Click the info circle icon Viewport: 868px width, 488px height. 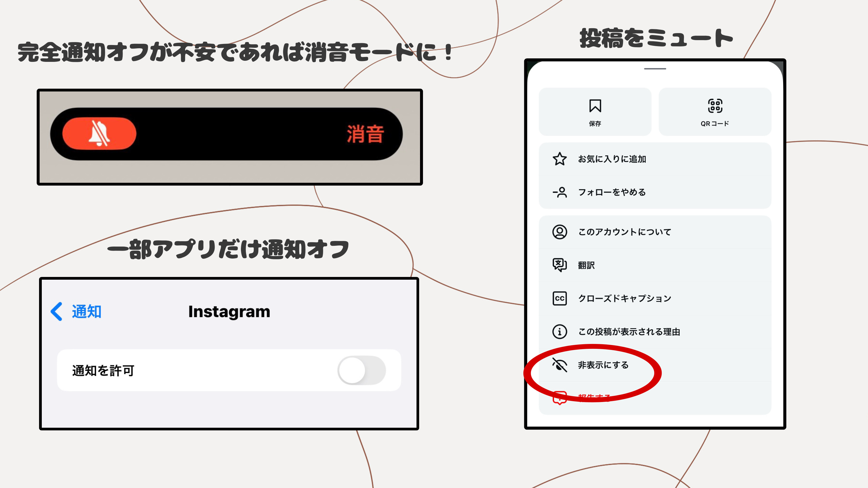(x=560, y=331)
